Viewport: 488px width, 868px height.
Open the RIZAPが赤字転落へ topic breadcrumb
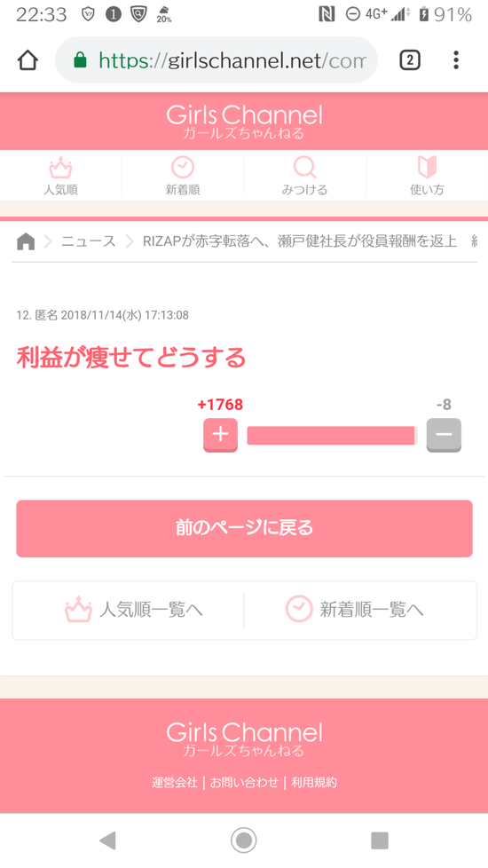pyautogui.click(x=300, y=242)
